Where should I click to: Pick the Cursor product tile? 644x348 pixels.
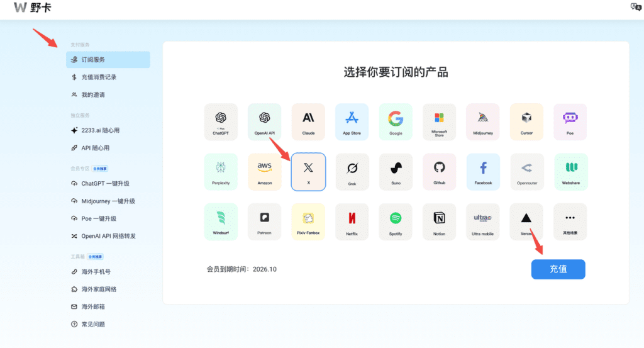526,122
